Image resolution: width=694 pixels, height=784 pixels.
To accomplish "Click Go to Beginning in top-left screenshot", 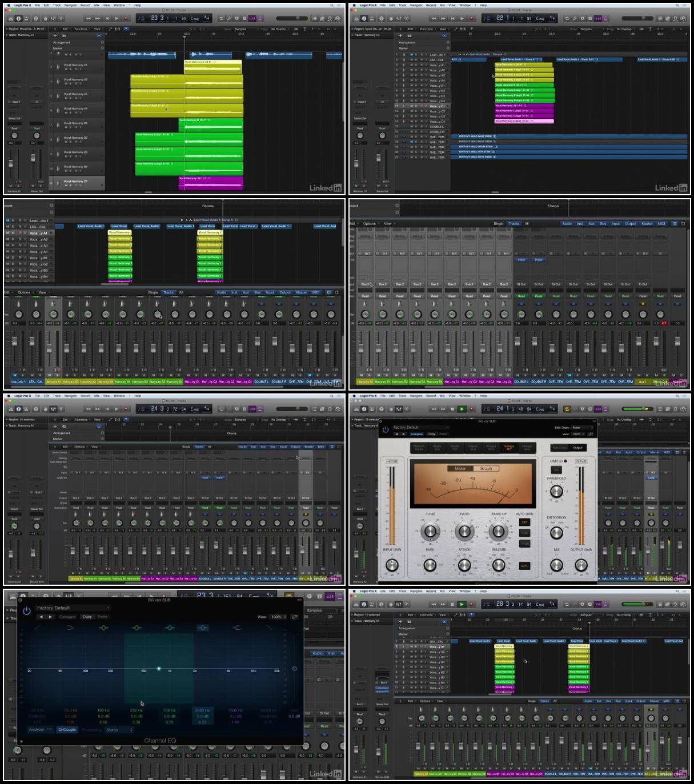I will pyautogui.click(x=107, y=18).
